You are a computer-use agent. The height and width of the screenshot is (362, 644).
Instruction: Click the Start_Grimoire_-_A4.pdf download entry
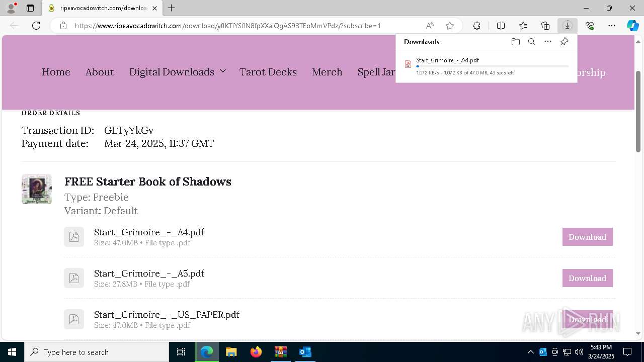(x=487, y=66)
